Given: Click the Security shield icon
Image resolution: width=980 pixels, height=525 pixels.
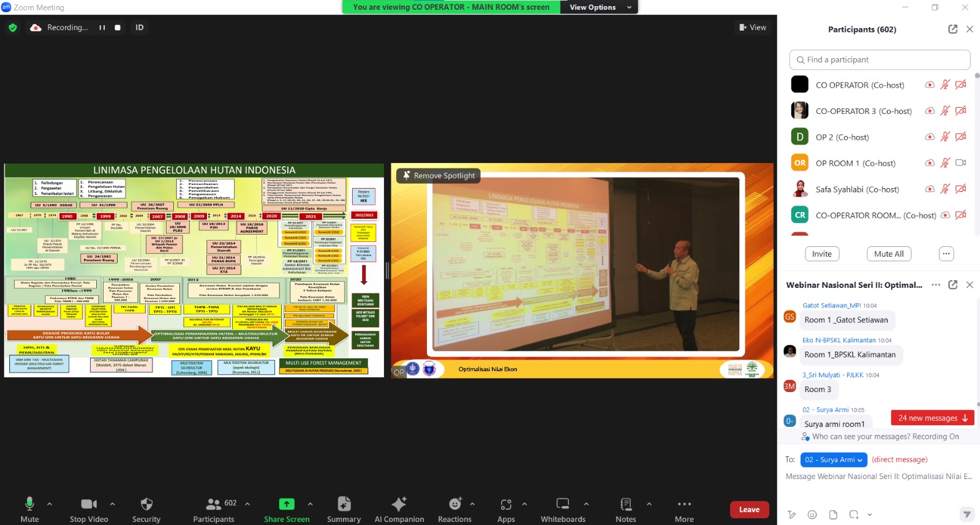Looking at the screenshot, I should pos(146,504).
